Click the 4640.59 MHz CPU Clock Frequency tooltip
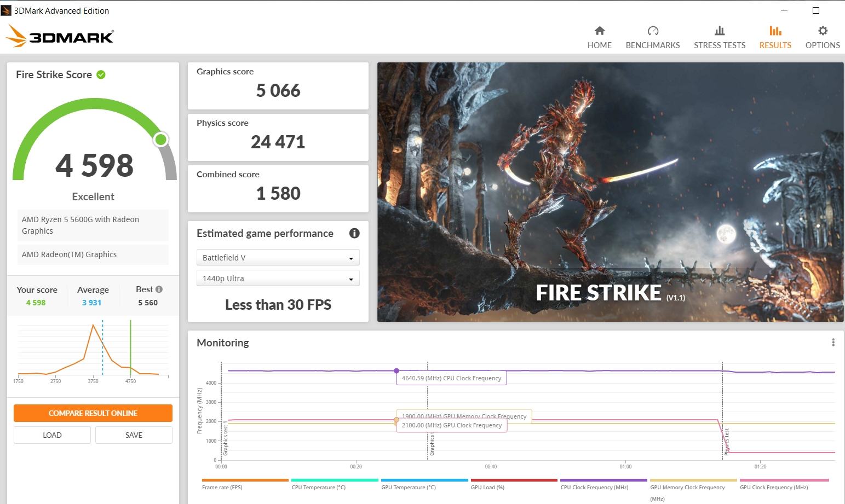The height and width of the screenshot is (504, 845). [x=452, y=378]
